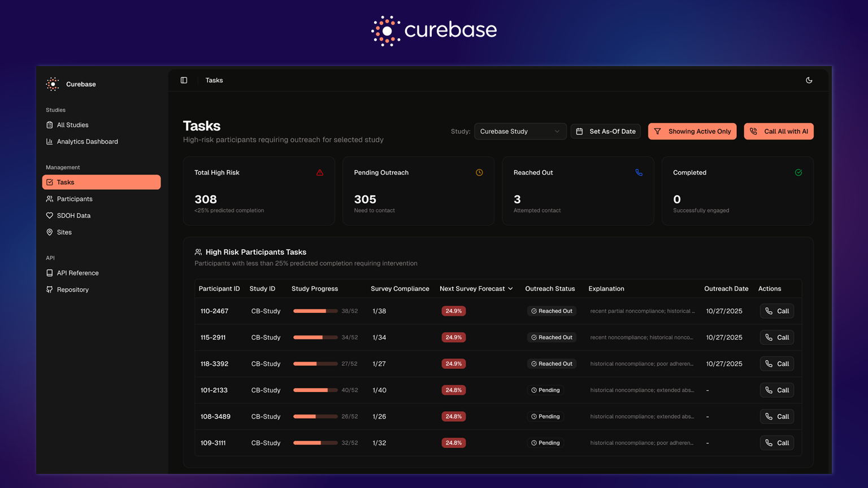Open Analytics Dashboard from sidebar
Image resolution: width=868 pixels, height=488 pixels.
(87, 142)
